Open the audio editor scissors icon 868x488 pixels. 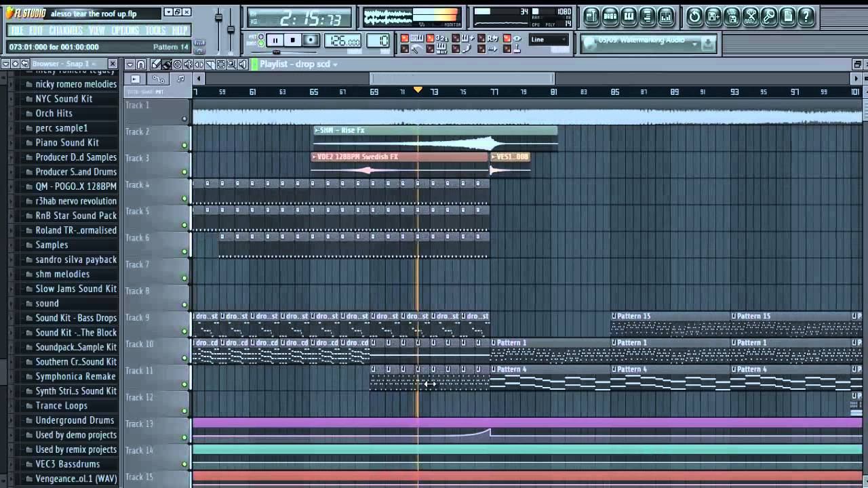pyautogui.click(x=751, y=17)
